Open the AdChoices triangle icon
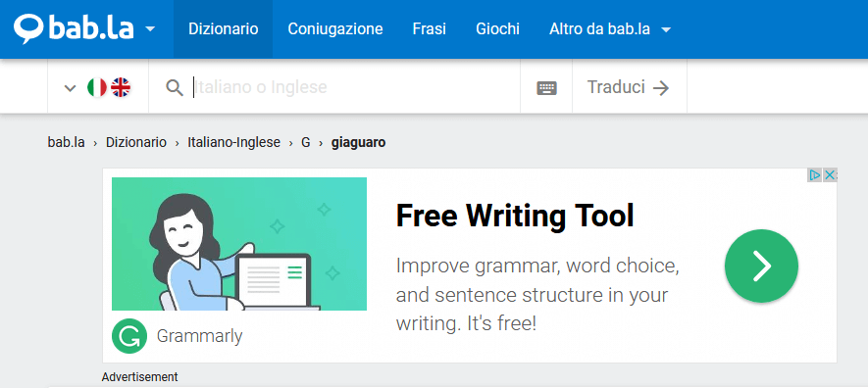The width and height of the screenshot is (868, 388). point(814,175)
